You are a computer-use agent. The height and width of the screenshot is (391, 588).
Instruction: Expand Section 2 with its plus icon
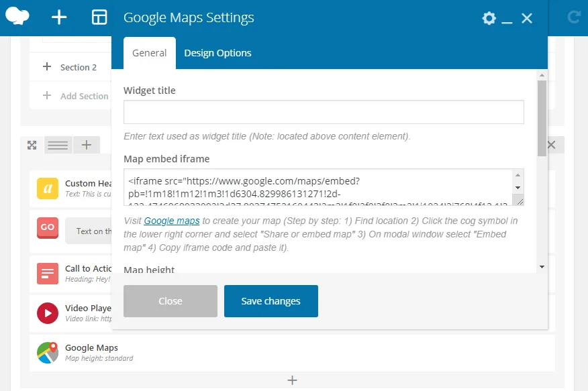[x=47, y=66]
